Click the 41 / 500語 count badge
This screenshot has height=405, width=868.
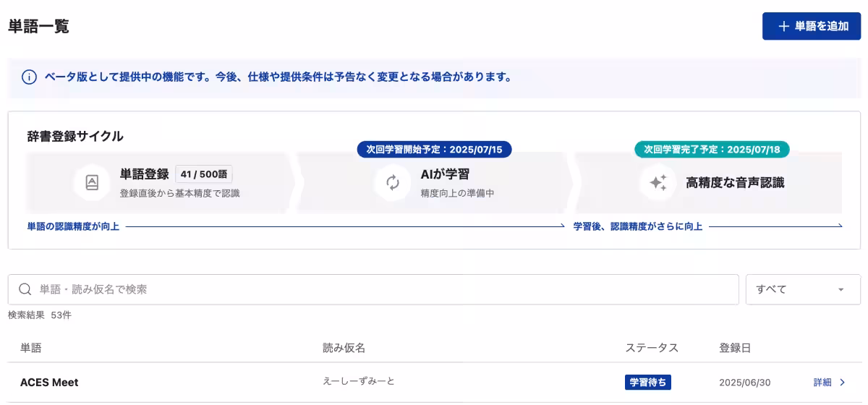click(x=204, y=174)
